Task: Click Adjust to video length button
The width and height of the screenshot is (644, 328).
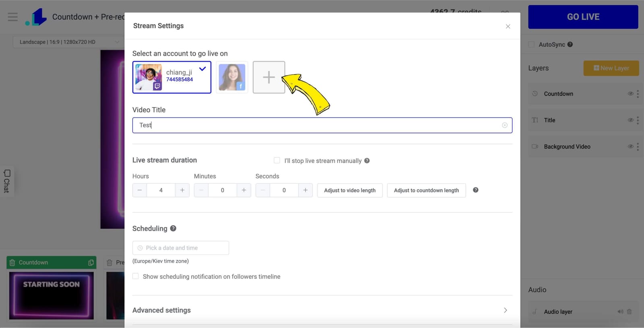Action: tap(349, 190)
